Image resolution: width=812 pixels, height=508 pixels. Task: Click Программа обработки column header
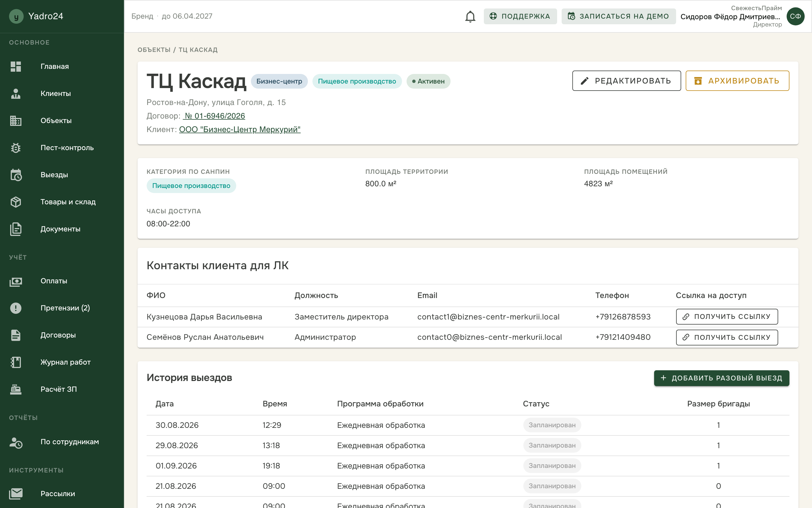click(380, 404)
